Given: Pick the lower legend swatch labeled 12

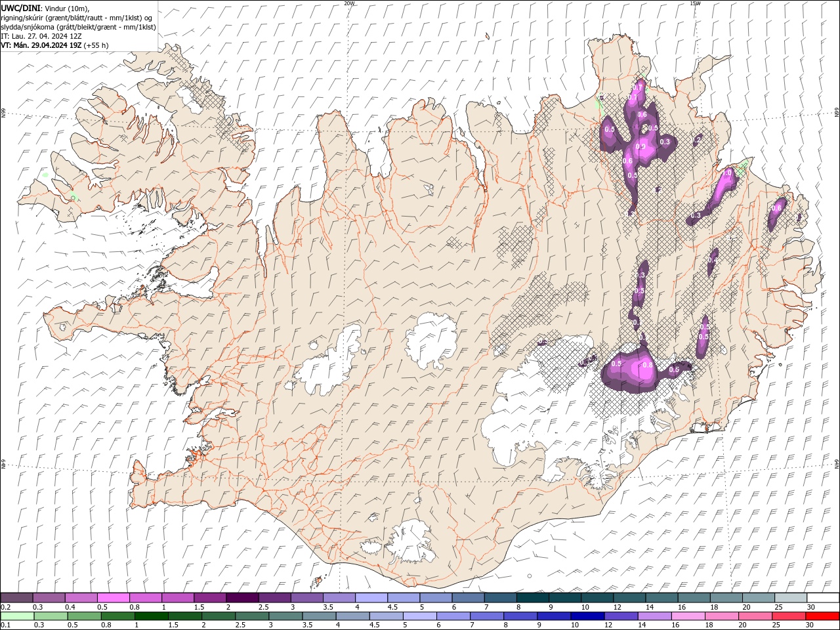Looking at the screenshot, I should click(x=621, y=616).
